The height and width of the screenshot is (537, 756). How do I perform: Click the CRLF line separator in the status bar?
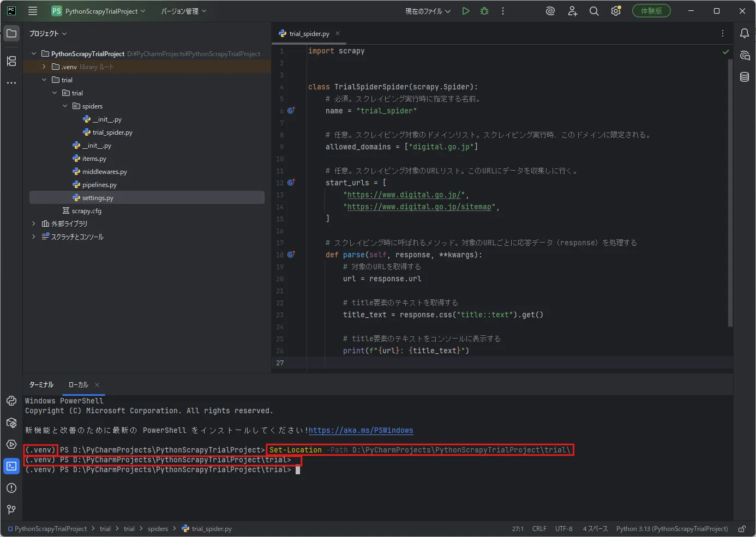539,529
